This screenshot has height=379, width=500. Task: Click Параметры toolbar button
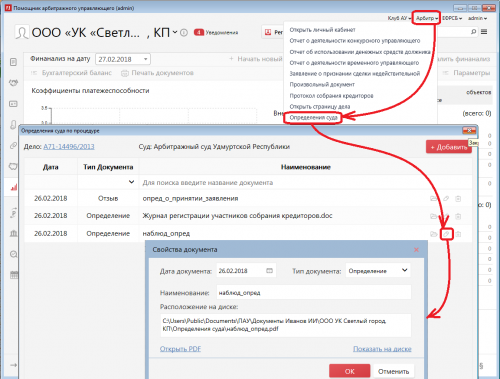[467, 73]
